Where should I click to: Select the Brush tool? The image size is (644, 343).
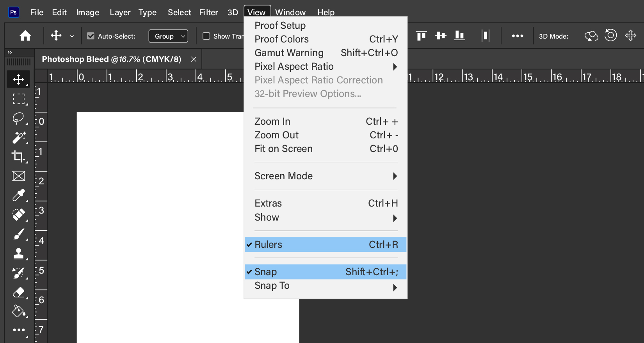[x=18, y=234]
